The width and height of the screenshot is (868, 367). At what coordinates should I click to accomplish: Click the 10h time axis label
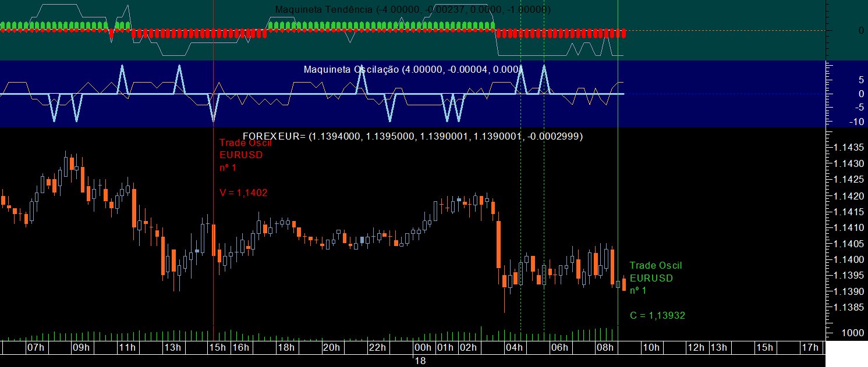(x=650, y=347)
